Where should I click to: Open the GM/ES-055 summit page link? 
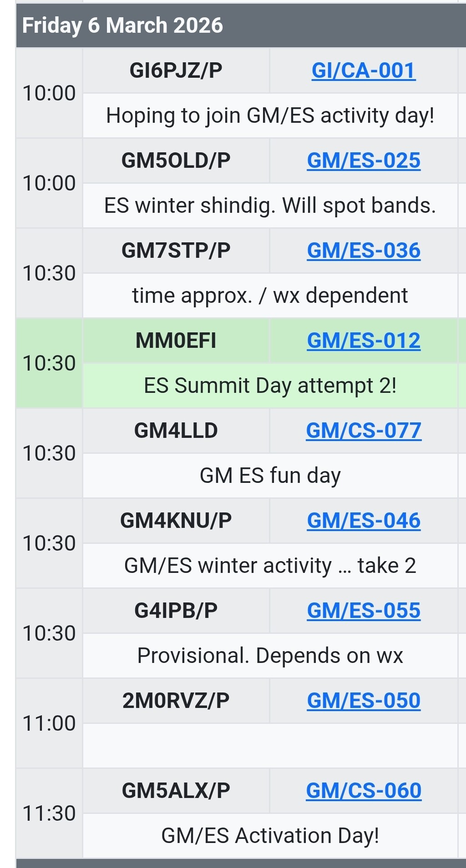pyautogui.click(x=363, y=611)
